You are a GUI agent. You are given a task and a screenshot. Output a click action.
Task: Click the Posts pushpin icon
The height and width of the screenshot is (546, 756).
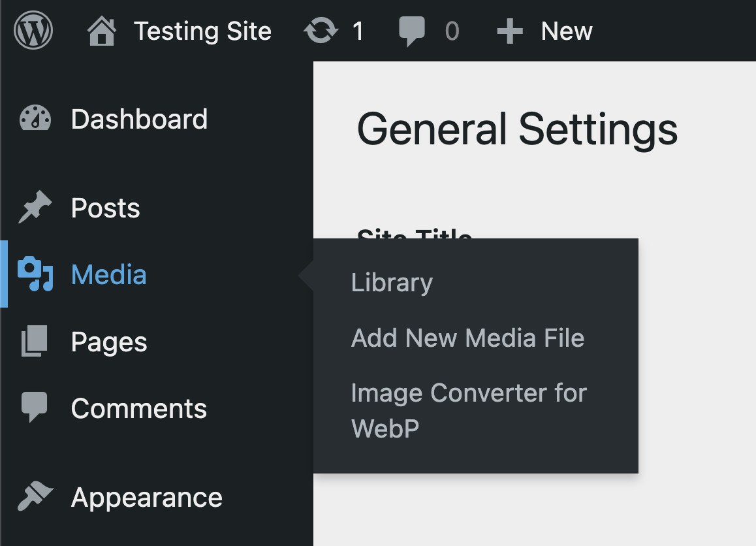[35, 208]
